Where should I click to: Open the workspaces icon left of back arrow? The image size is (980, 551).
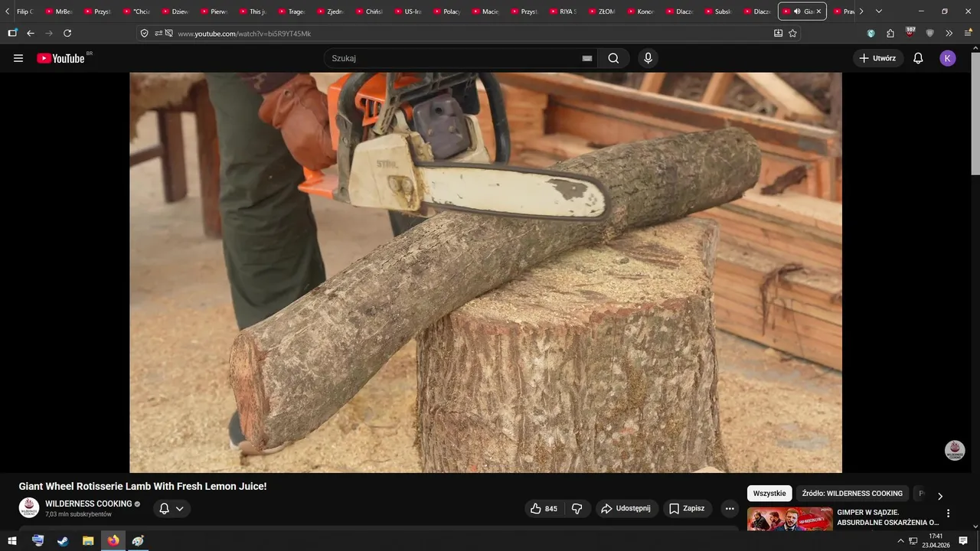(12, 33)
